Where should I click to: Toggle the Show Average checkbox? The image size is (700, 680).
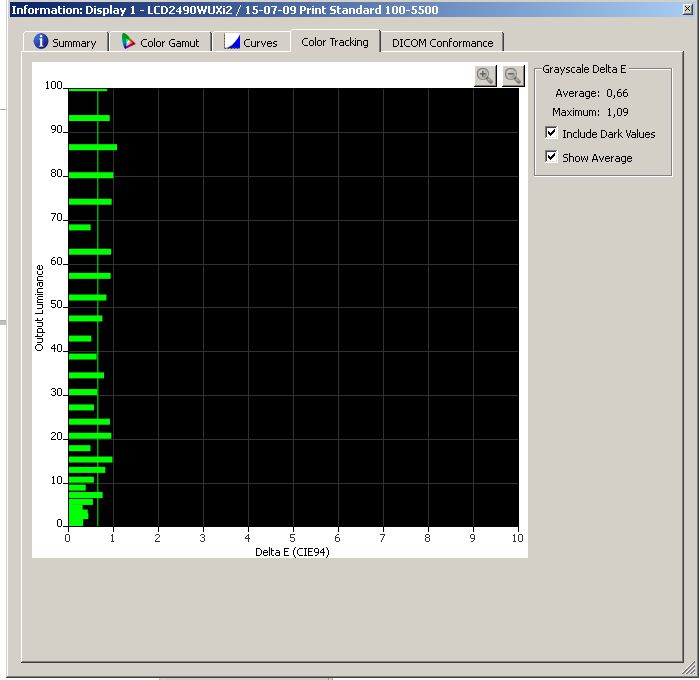[x=551, y=157]
